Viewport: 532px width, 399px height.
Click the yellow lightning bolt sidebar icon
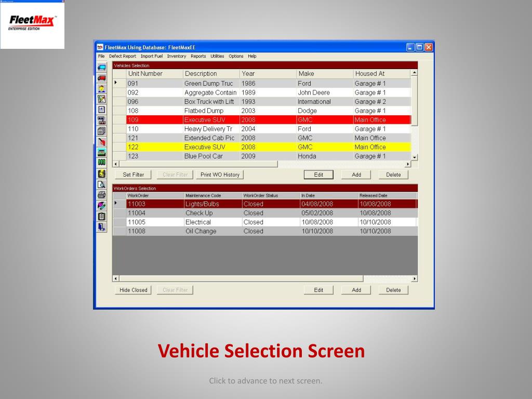click(101, 174)
